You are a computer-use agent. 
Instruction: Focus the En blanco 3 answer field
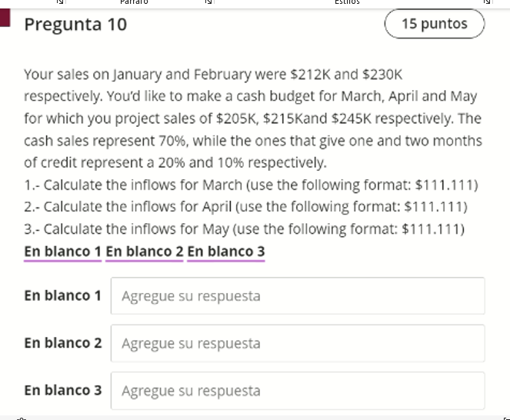click(298, 391)
